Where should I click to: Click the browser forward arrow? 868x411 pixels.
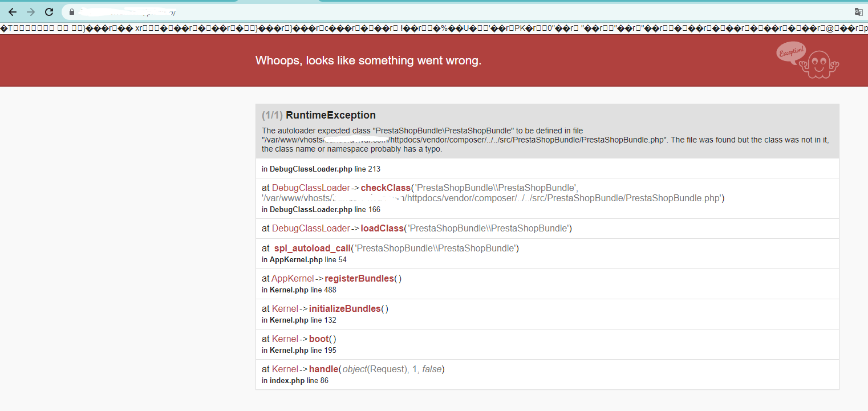click(31, 11)
